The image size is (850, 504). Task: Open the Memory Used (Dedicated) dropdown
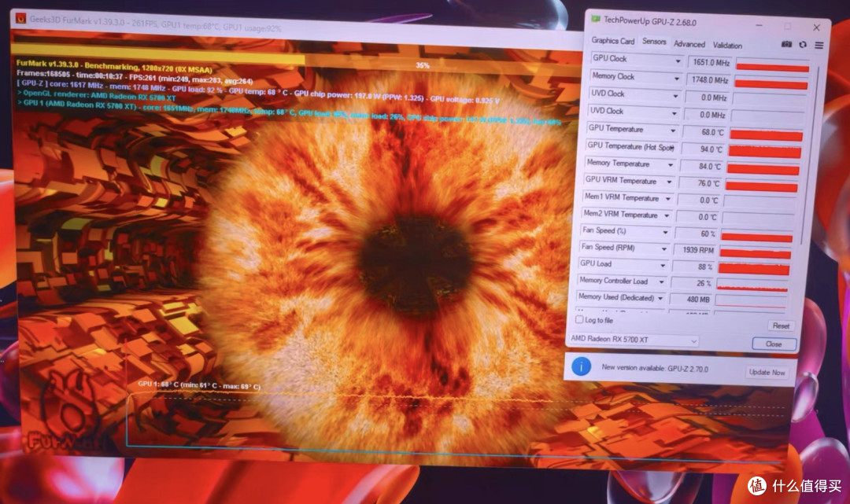660,298
